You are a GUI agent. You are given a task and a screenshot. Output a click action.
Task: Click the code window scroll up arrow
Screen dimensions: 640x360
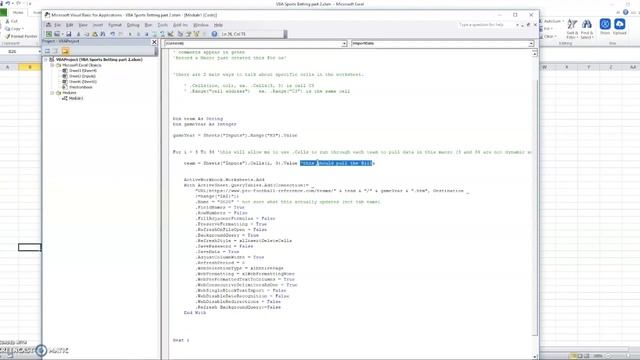point(535,53)
